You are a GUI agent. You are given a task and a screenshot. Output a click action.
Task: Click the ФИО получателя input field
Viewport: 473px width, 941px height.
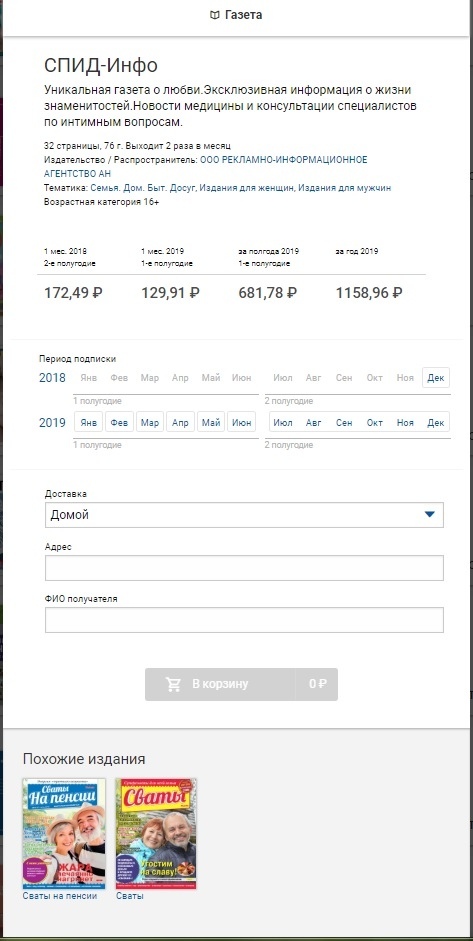point(244,620)
